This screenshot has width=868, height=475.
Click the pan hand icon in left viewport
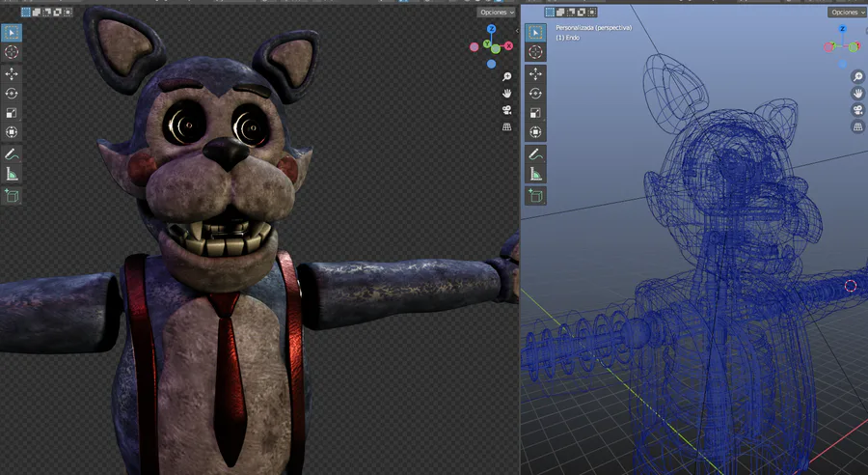tap(506, 93)
